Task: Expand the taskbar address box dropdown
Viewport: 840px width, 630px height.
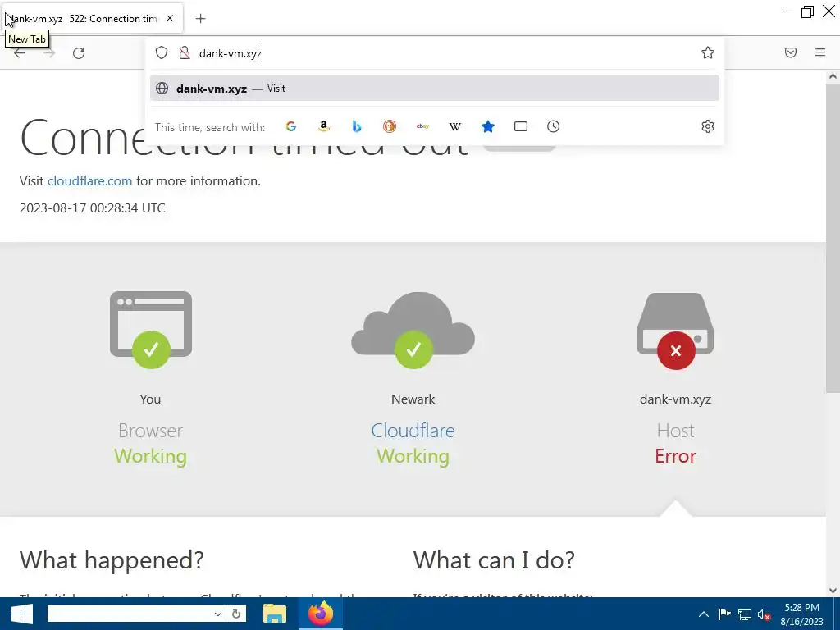Action: (217, 614)
